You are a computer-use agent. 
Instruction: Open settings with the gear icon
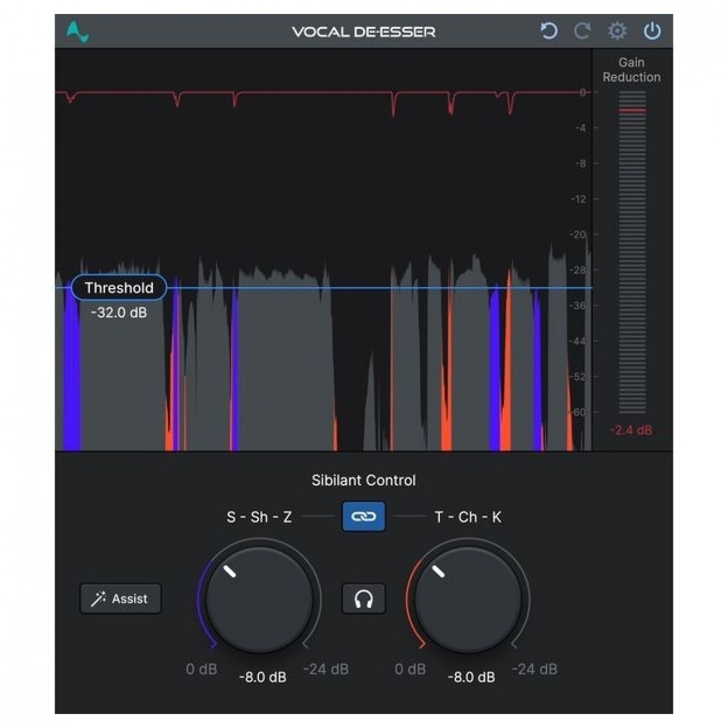(x=617, y=31)
